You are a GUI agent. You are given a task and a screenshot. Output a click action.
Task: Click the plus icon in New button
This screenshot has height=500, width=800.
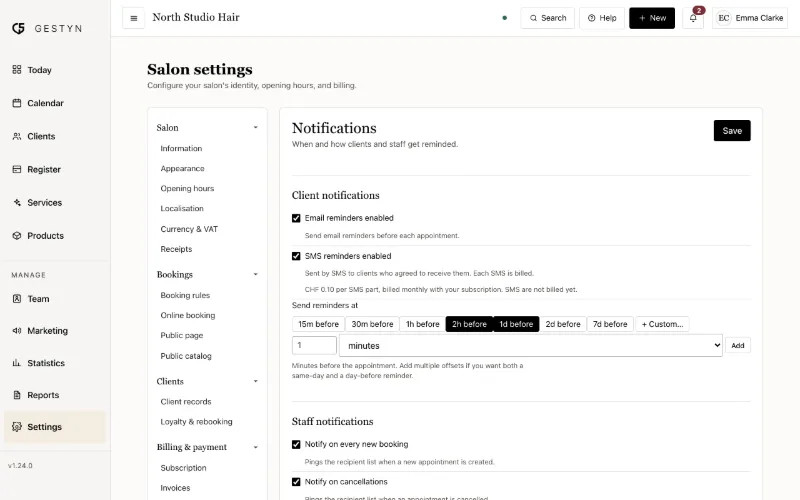[x=642, y=18]
